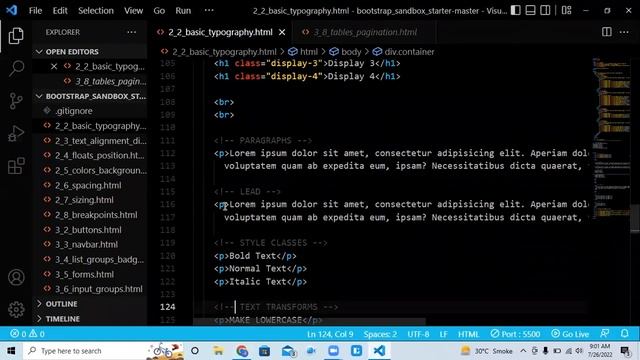Switch to 2_2_basic_typography.html tab
Screen dimensions: 640x360
point(220,32)
